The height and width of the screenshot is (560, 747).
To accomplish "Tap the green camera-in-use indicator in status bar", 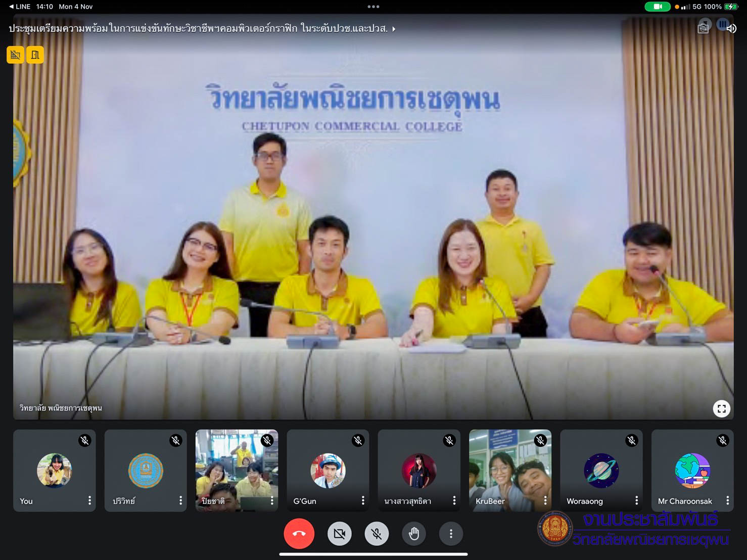I will [x=658, y=7].
